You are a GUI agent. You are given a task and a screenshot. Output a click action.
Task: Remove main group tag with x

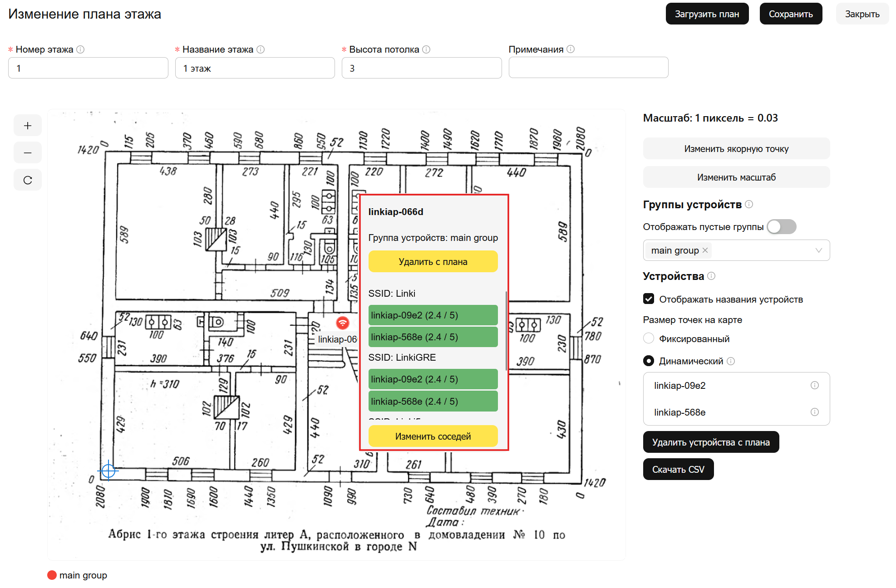pos(705,250)
